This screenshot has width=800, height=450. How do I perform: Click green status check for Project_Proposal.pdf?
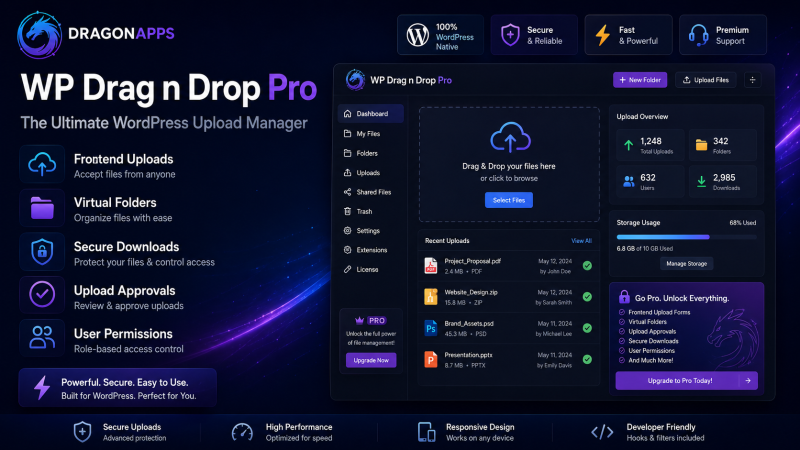587,265
